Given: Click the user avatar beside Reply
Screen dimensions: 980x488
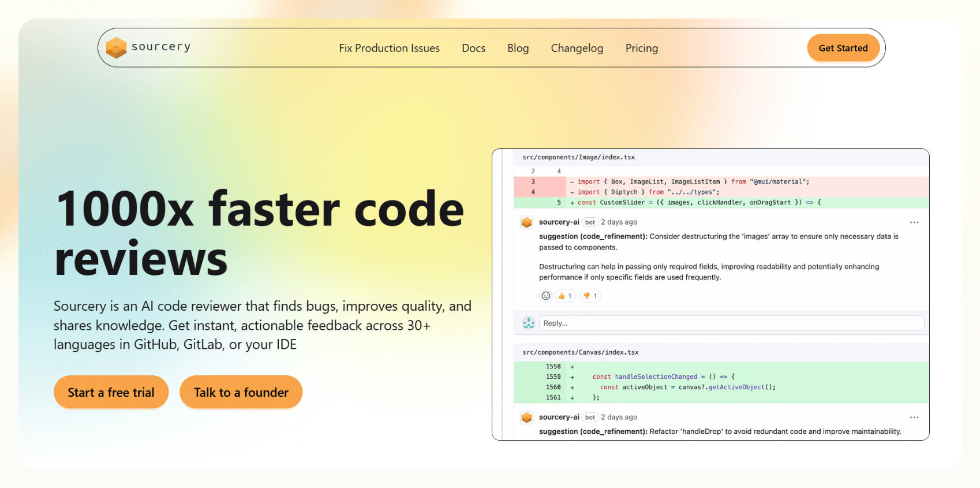Looking at the screenshot, I should click(x=528, y=323).
